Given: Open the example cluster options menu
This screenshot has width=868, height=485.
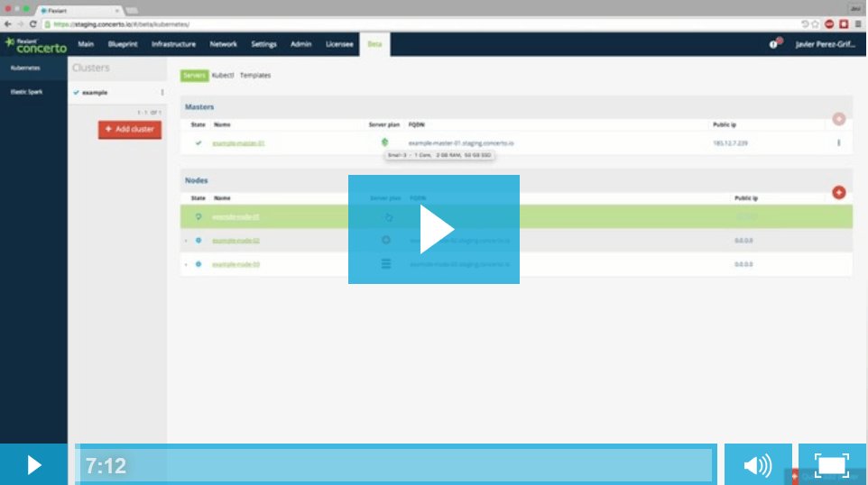Looking at the screenshot, I should 162,92.
